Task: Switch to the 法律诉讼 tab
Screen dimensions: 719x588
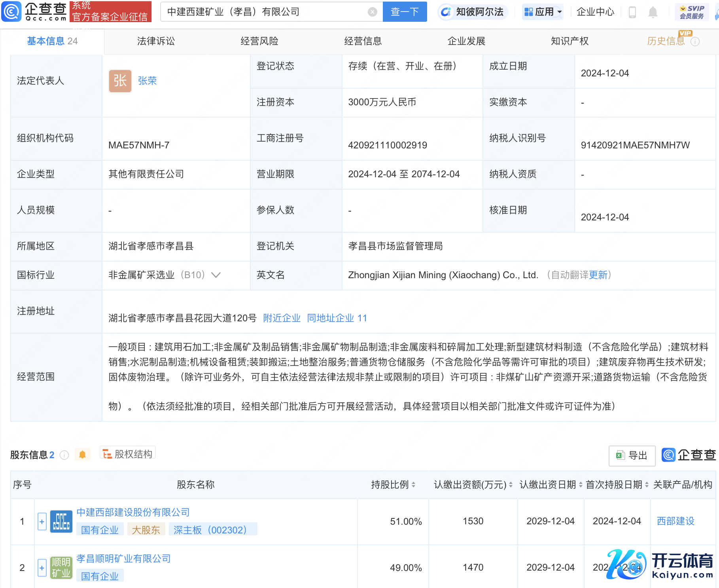Action: (156, 41)
